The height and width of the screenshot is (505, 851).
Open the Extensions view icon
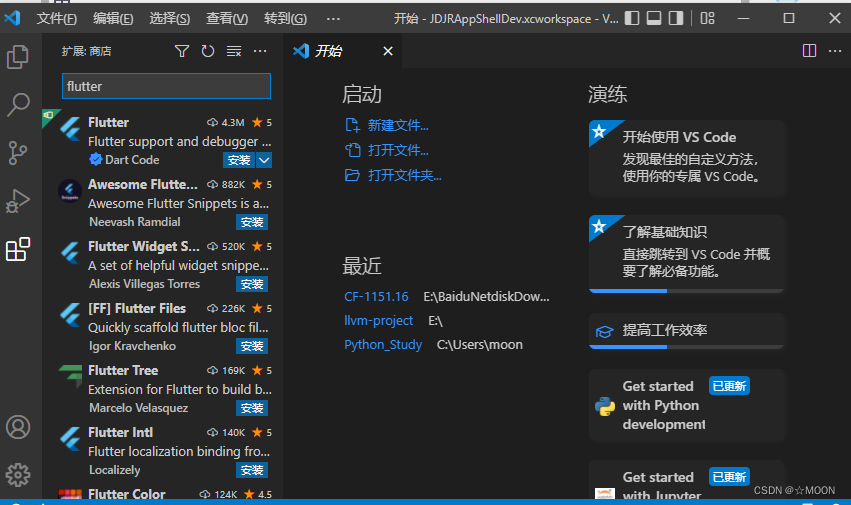coord(18,249)
